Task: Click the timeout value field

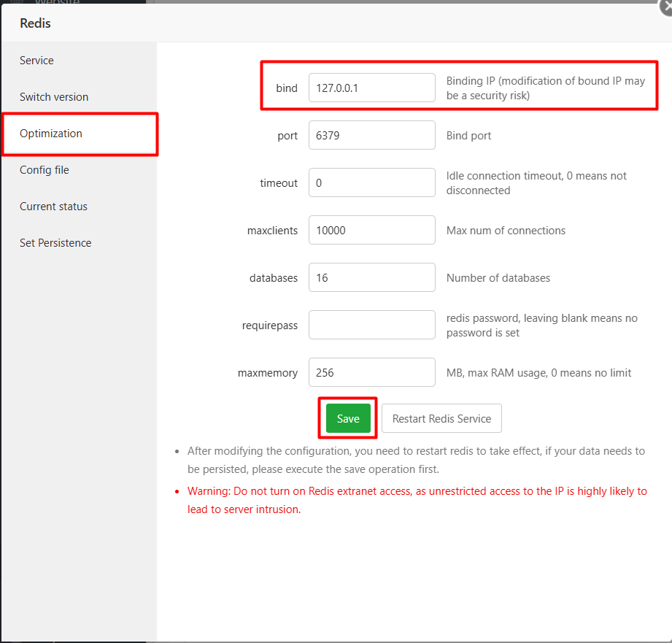Action: (x=371, y=182)
